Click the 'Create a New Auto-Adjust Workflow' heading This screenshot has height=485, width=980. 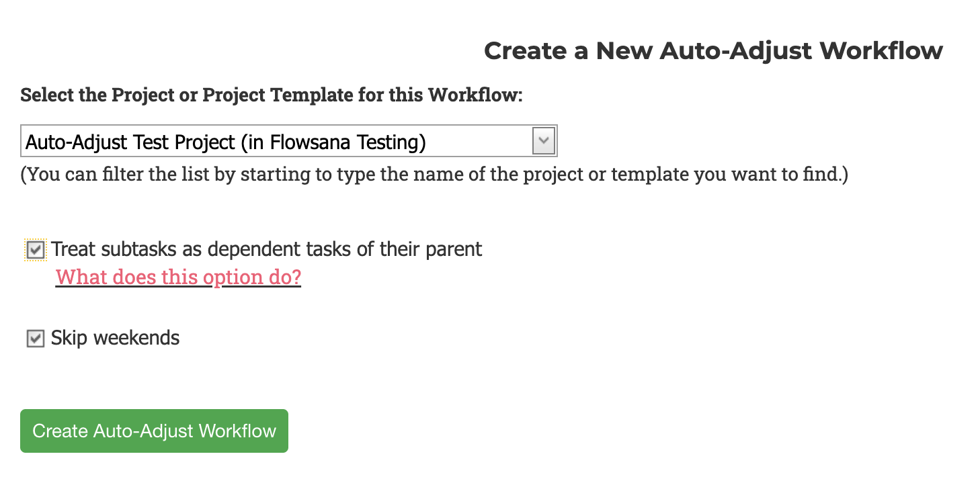point(713,51)
